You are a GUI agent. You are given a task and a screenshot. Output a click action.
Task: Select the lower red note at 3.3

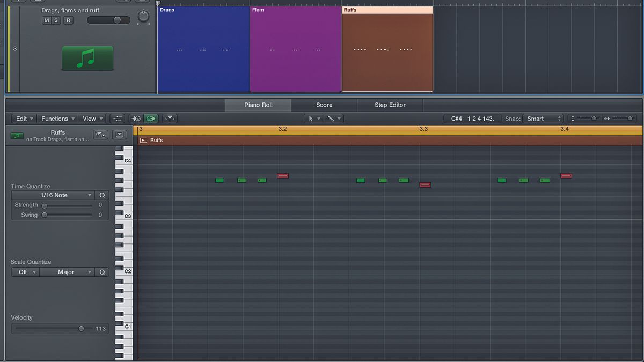[x=425, y=185]
